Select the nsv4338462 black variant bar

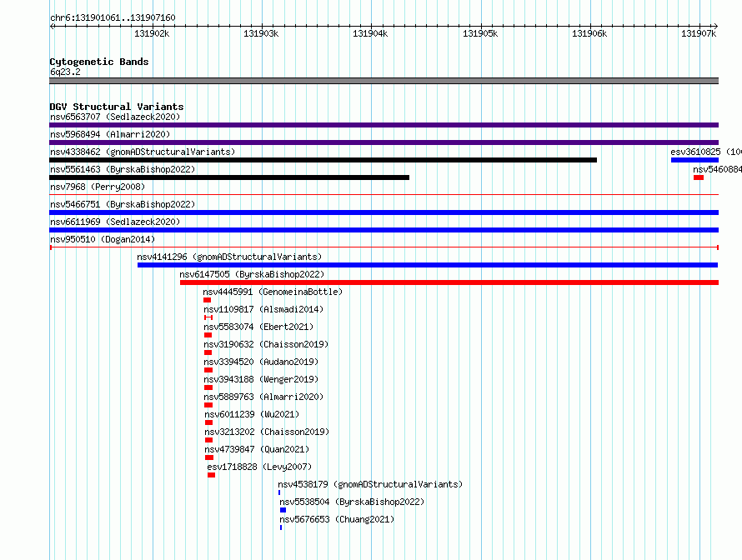point(323,160)
